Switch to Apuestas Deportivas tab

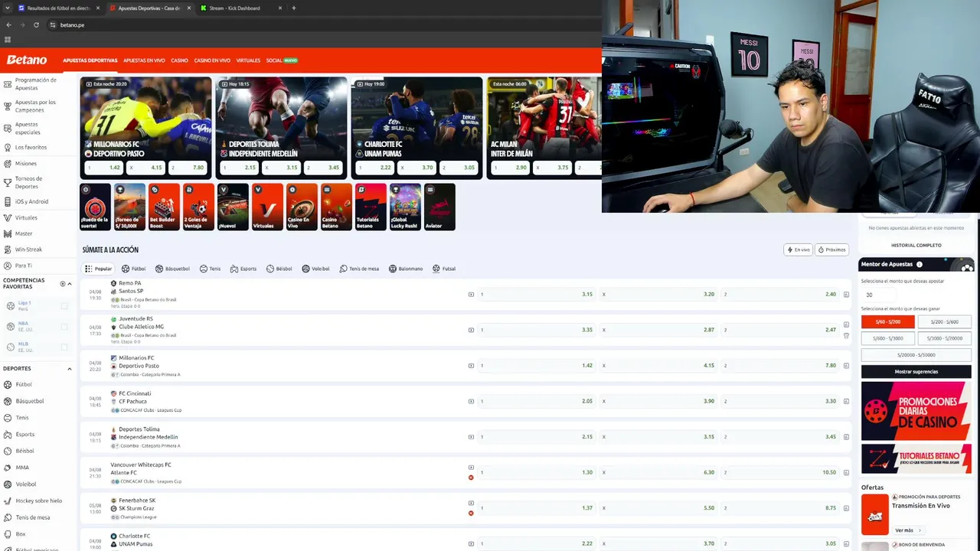coord(90,60)
